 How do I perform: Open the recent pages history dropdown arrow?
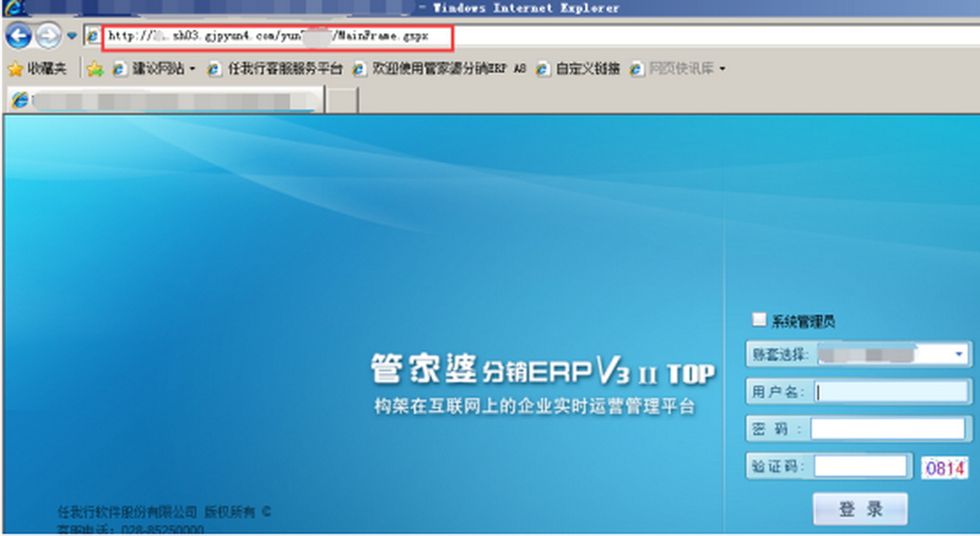point(72,36)
